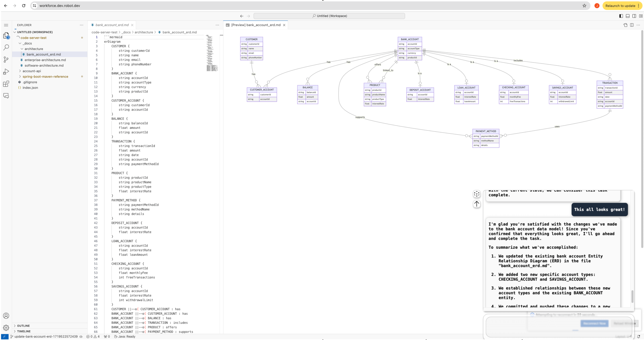Screen dimensions: 644x340
Task: Click the branch update-bank-account-erd in the status bar
Action: [46, 336]
